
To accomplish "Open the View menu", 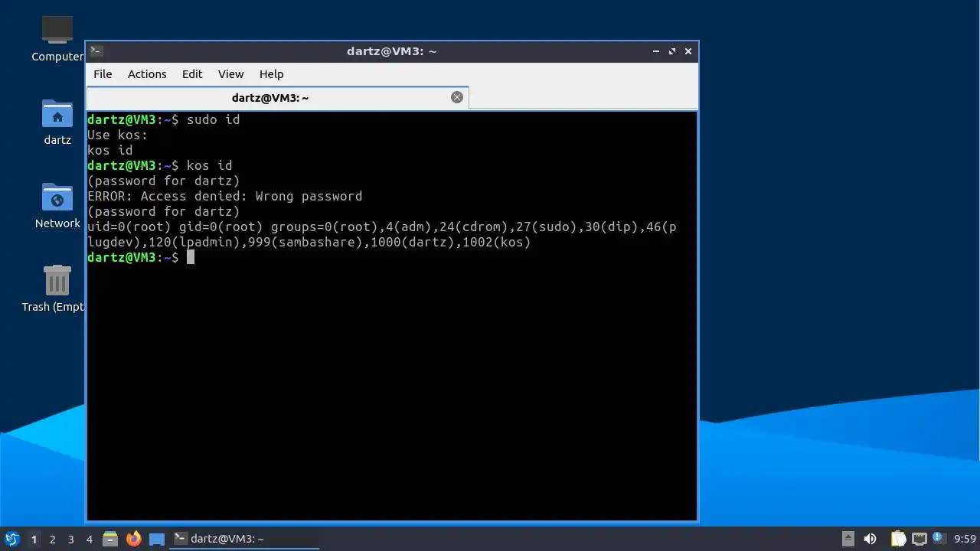I will click(230, 74).
